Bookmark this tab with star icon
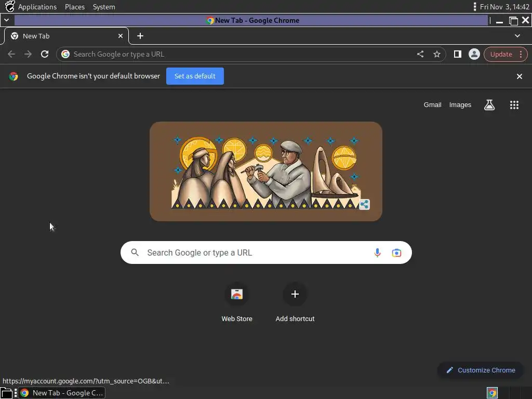 (x=437, y=54)
